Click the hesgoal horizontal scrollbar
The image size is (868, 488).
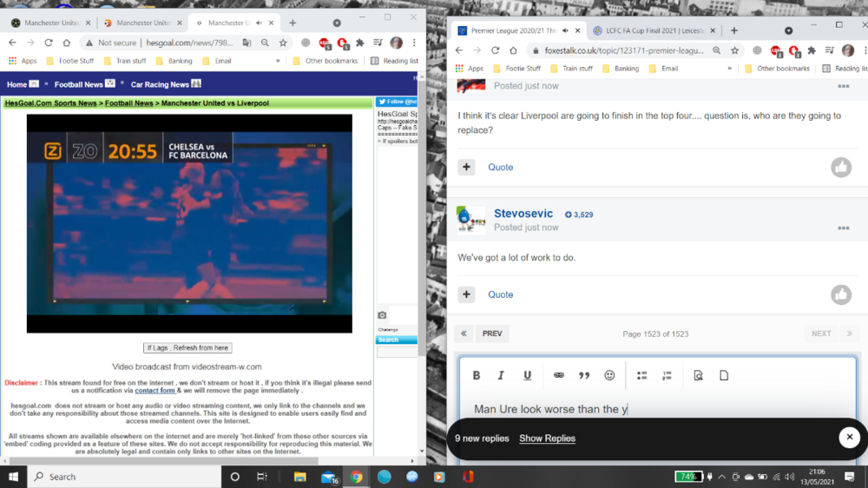[x=163, y=461]
